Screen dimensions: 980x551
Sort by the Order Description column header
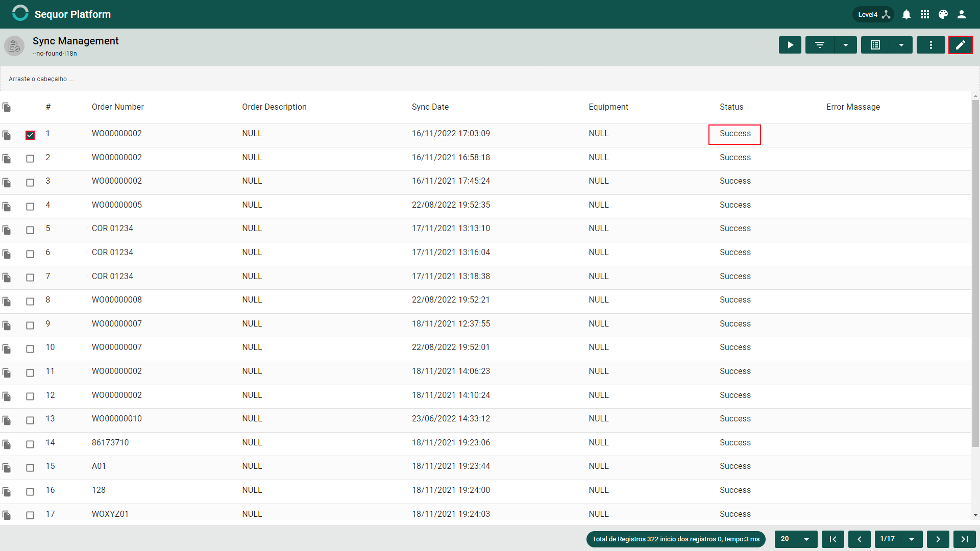point(274,107)
